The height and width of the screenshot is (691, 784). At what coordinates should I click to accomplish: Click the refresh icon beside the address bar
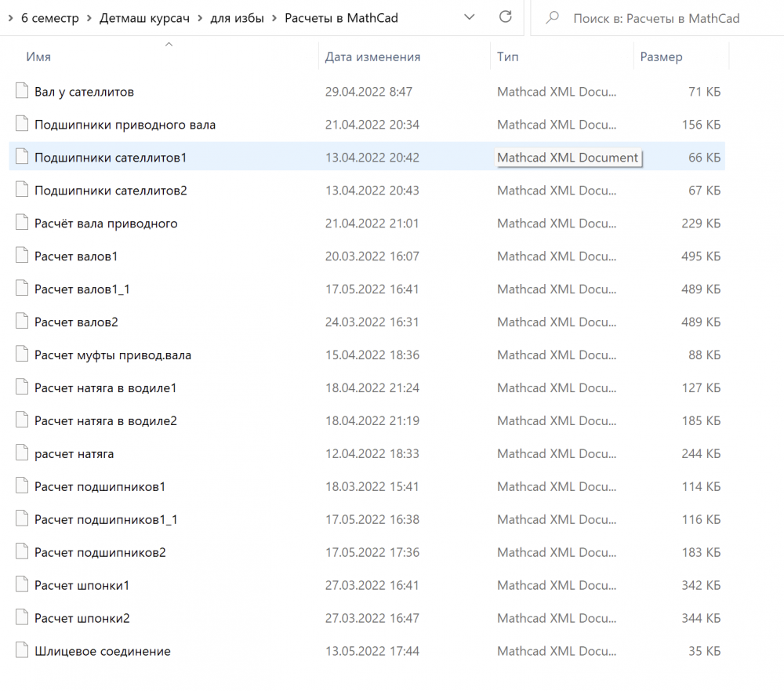506,17
